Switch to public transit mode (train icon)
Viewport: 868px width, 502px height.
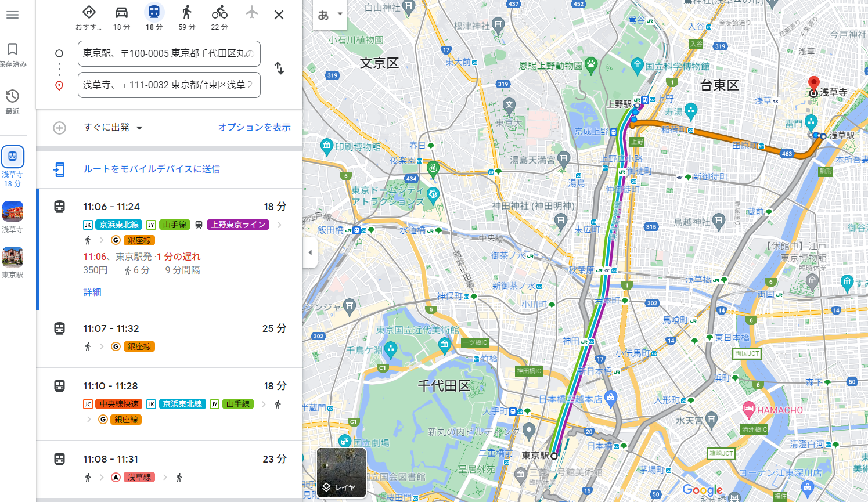coord(154,17)
